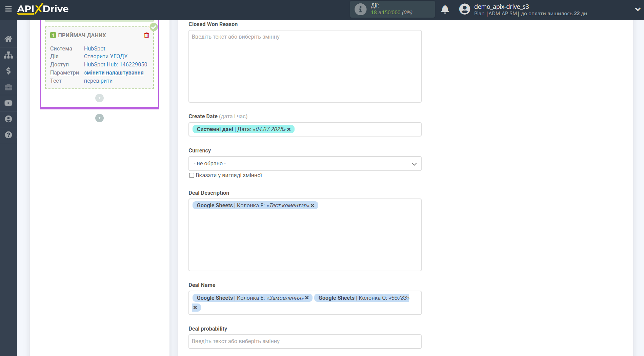Click the ApiX-Drive logo
644x356 pixels.
click(x=43, y=9)
